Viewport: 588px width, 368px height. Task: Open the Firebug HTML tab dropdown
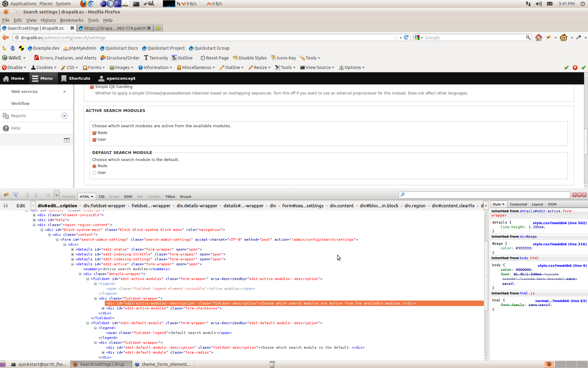[x=92, y=197]
